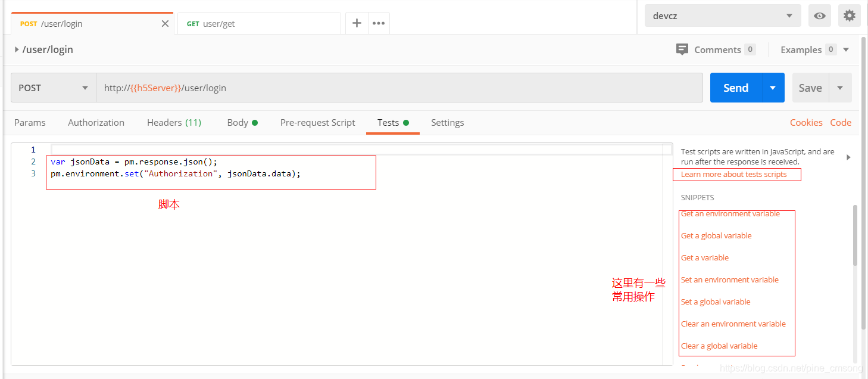Viewport: 868px width, 379px height.
Task: Collapse the test scripts help panel arrow
Action: 848,157
